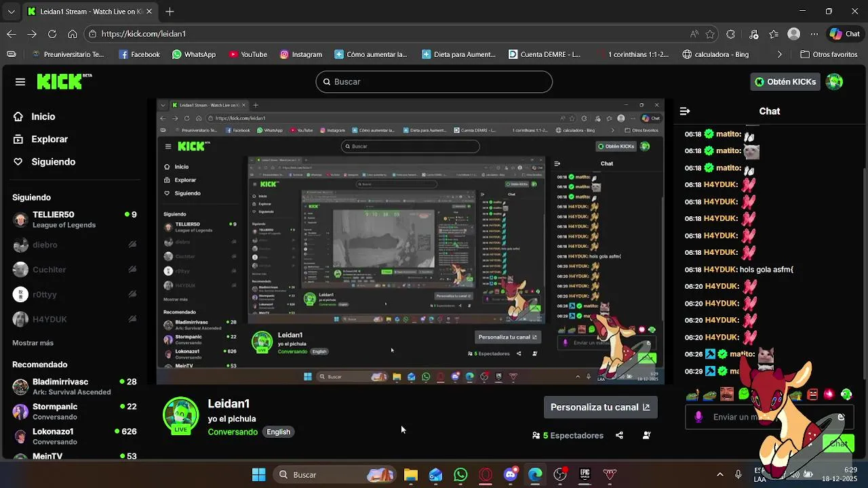Close the Leidan1 Stream tab
Screen dimensions: 868x488
[x=149, y=12]
